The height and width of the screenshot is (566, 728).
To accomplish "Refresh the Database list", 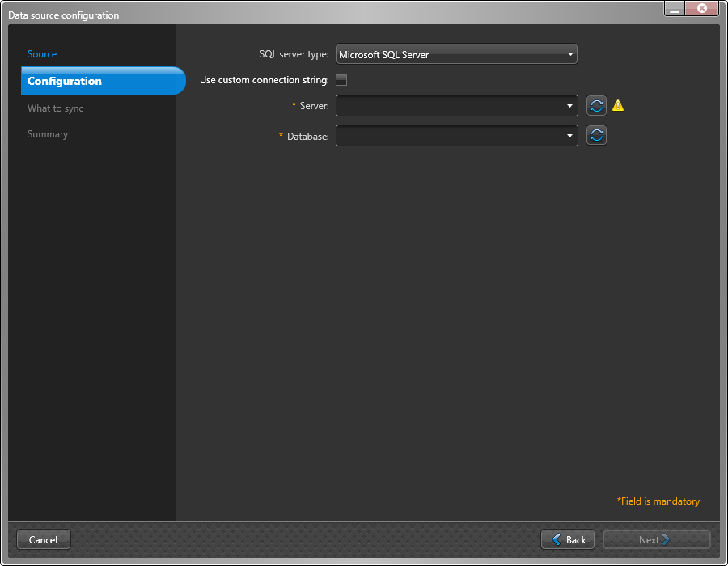I will click(x=596, y=135).
